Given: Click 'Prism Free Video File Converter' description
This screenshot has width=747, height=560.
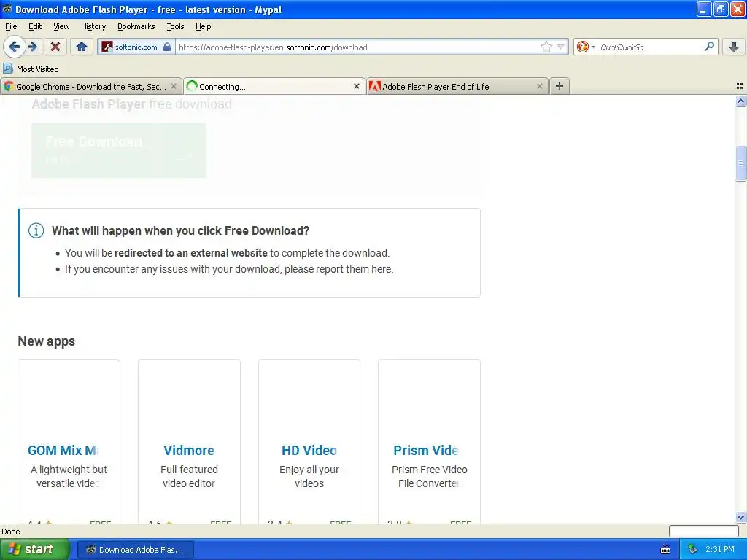Looking at the screenshot, I should point(429,476).
